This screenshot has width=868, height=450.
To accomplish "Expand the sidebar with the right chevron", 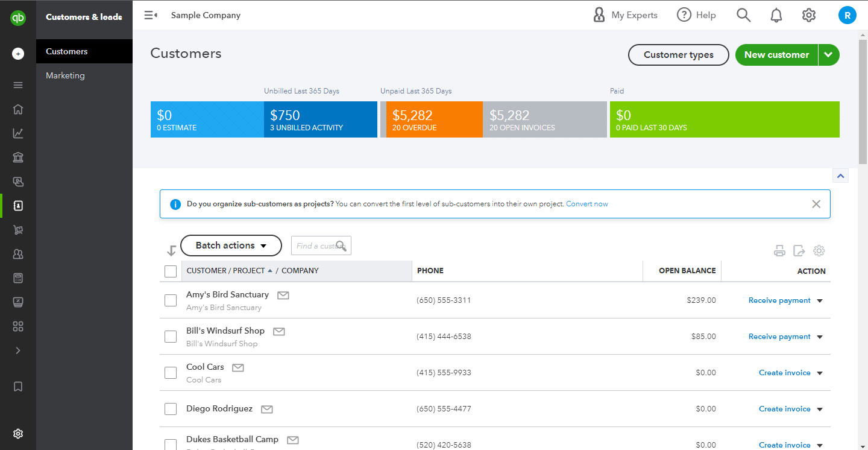I will click(x=18, y=350).
